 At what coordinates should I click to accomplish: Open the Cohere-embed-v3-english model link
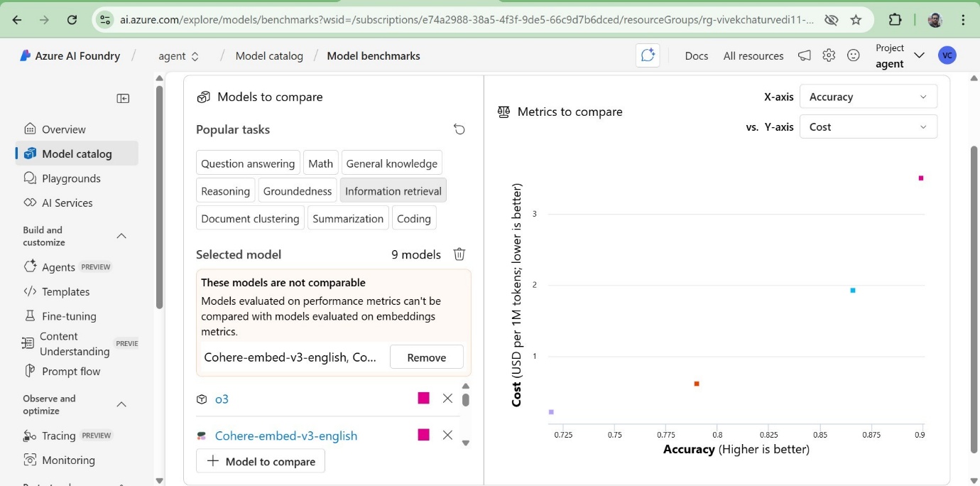tap(286, 436)
